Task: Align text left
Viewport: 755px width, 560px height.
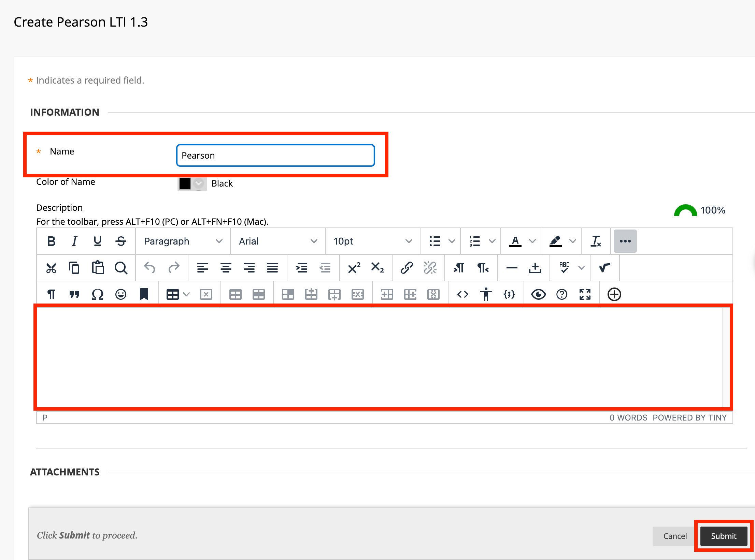Action: (x=203, y=268)
